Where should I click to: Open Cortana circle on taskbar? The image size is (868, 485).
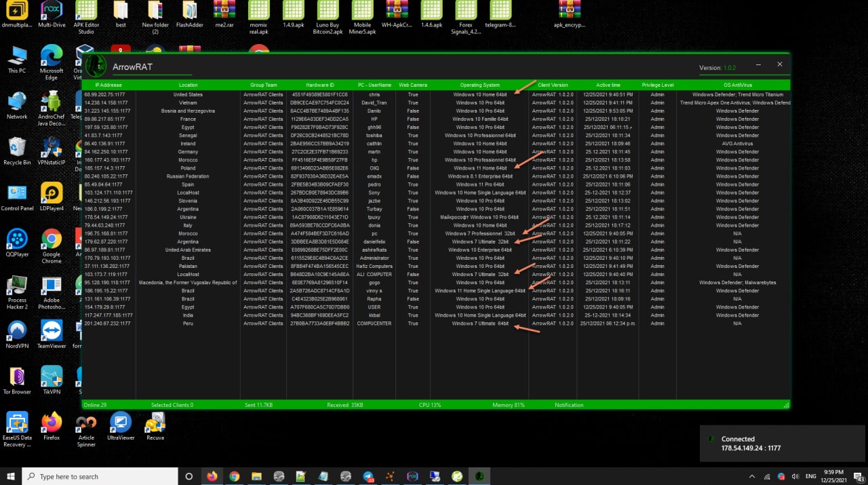click(x=189, y=476)
